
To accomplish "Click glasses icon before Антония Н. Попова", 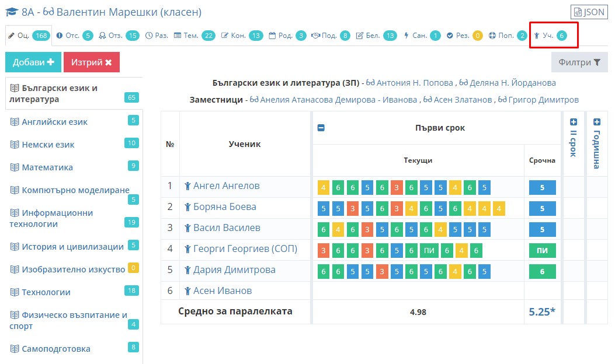I will coord(370,83).
